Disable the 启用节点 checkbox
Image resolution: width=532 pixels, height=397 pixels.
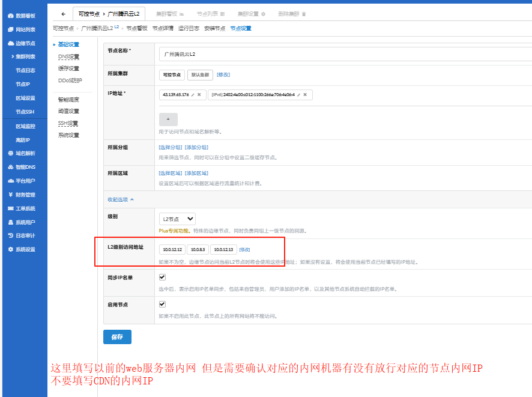click(161, 304)
